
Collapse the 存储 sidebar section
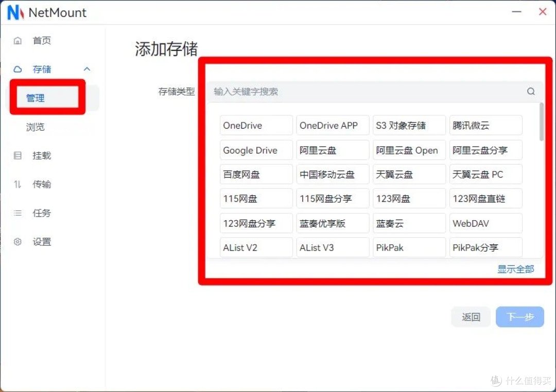click(86, 69)
